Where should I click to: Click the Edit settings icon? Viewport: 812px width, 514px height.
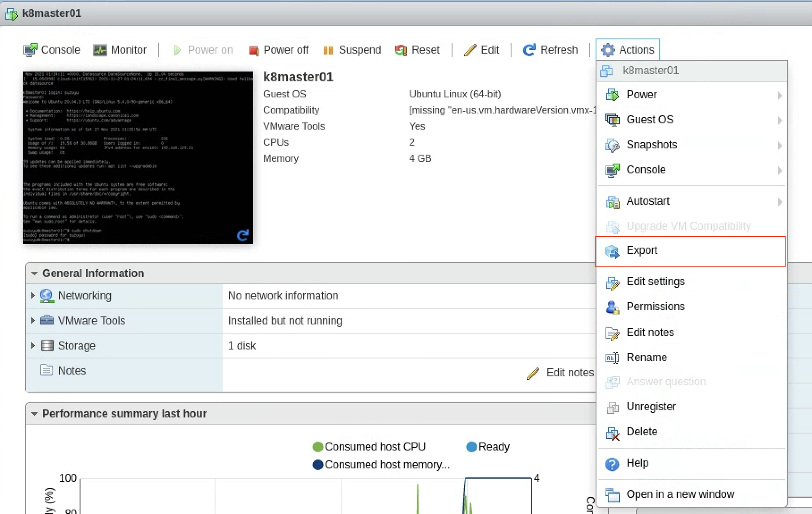click(x=612, y=282)
